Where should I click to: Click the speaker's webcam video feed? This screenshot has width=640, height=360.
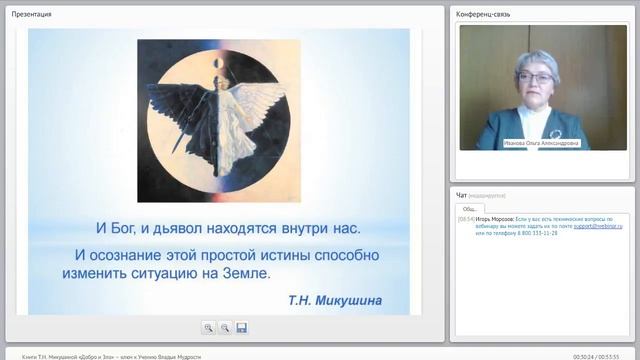click(543, 87)
